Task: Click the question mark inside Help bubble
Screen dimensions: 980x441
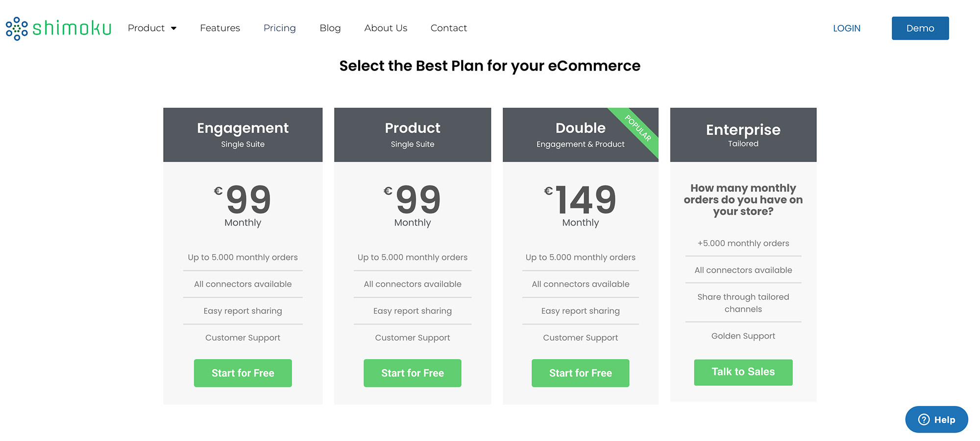Action: tap(924, 419)
